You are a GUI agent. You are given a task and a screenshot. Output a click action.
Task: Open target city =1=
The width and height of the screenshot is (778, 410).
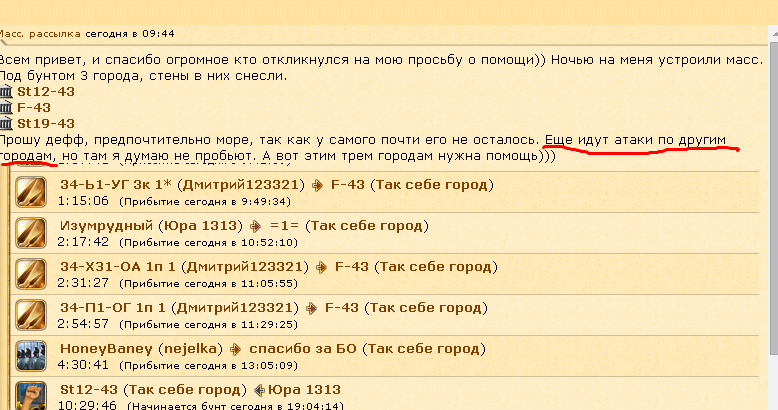284,226
